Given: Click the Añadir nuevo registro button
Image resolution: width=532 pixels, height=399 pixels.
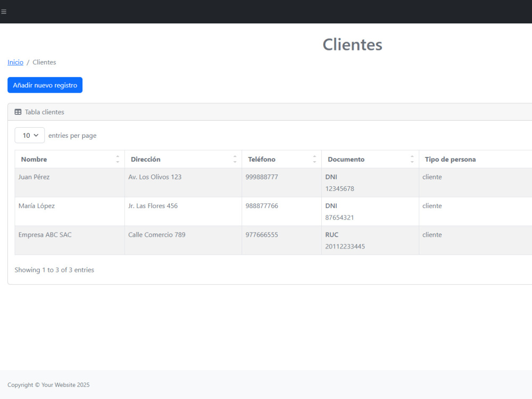Looking at the screenshot, I should 45,85.
